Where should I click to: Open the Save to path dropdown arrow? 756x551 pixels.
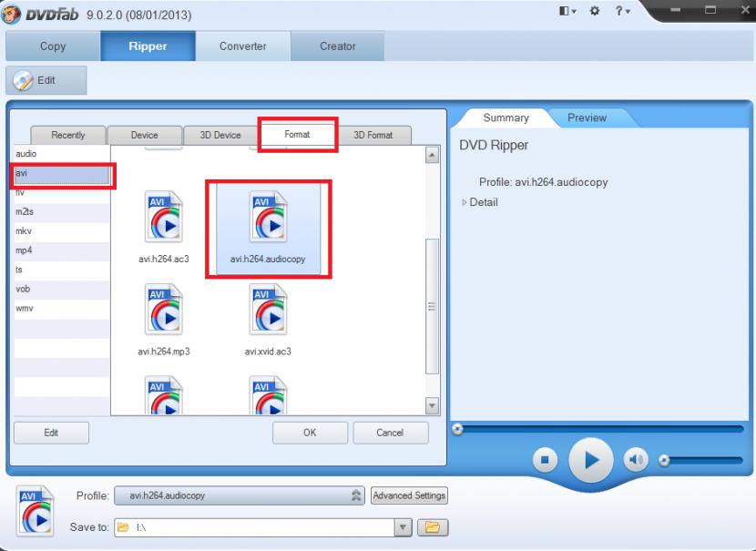coord(404,527)
